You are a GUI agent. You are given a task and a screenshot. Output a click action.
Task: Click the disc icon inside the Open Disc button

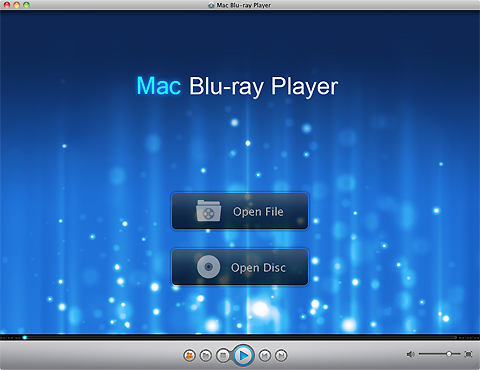(x=208, y=267)
